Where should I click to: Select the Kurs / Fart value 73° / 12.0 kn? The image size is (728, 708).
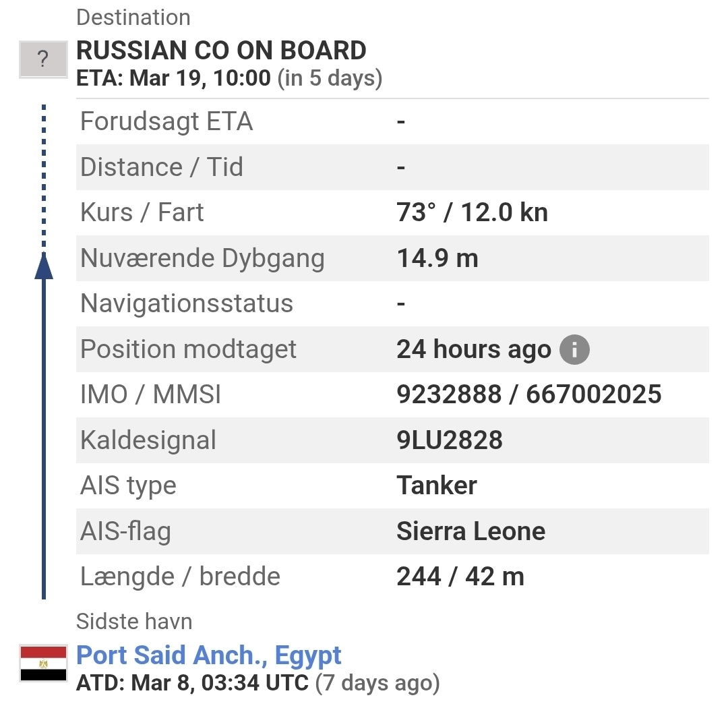pyautogui.click(x=472, y=213)
